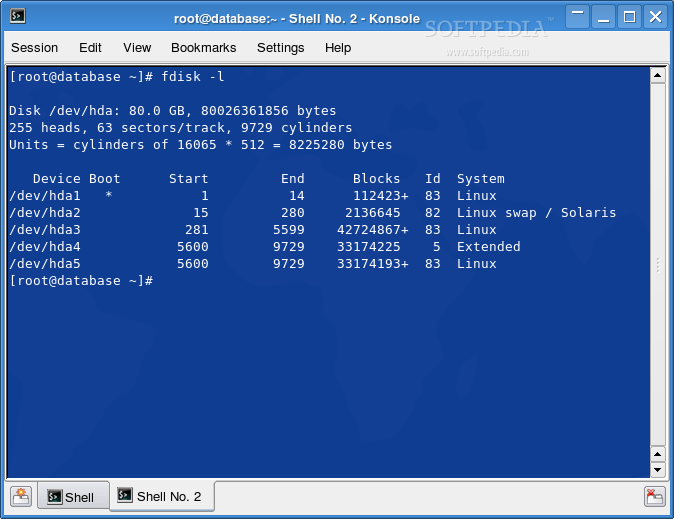Minimize the Konsole window

click(604, 16)
